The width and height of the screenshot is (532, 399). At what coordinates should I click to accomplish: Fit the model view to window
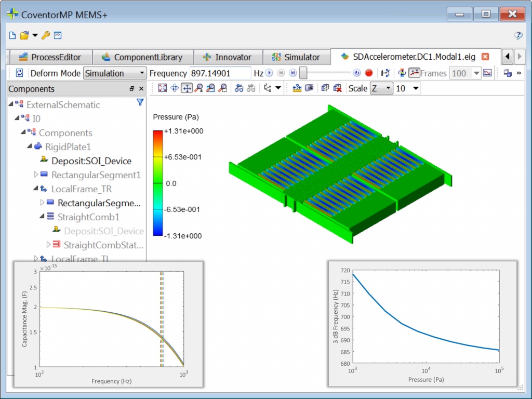click(163, 88)
